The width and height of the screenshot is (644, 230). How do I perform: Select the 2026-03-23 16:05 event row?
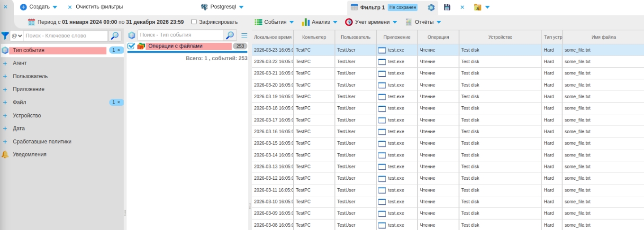click(x=448, y=50)
